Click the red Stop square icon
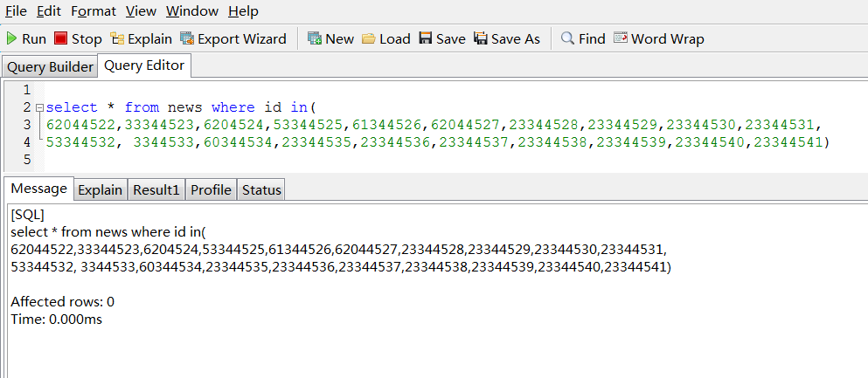868x378 pixels. 60,38
